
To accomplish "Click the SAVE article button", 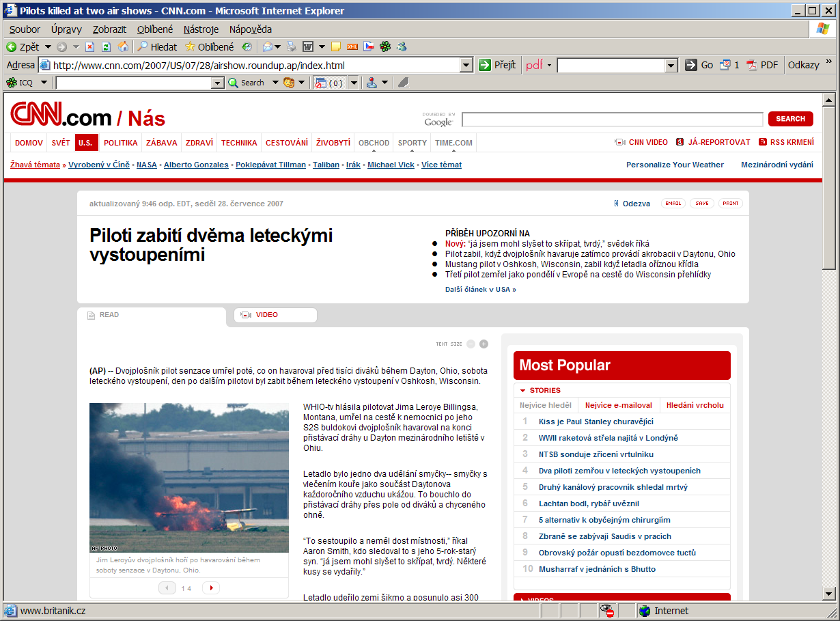I will [x=702, y=204].
